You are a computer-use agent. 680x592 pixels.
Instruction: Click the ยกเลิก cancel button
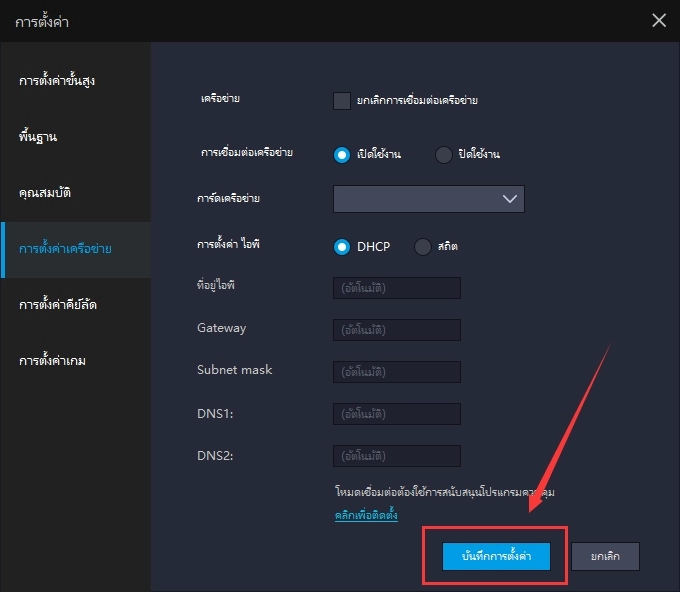click(605, 556)
